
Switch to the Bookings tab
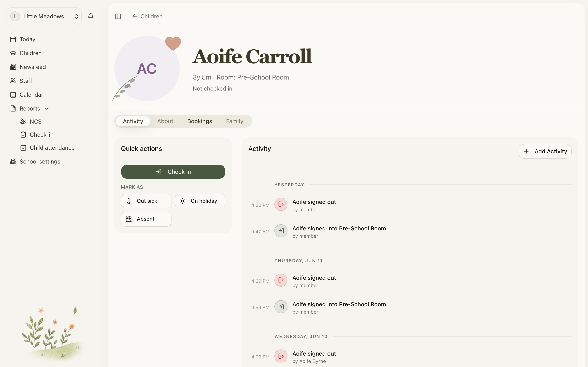(x=199, y=121)
